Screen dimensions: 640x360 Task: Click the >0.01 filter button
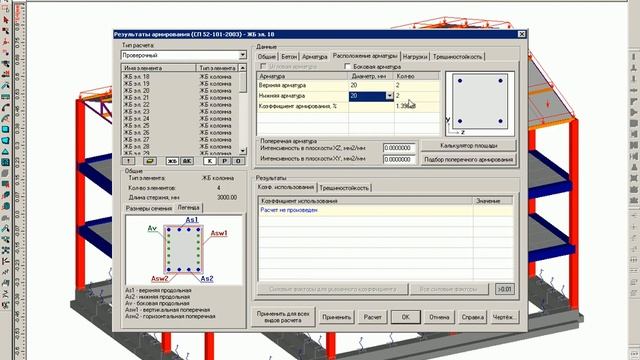(x=504, y=289)
